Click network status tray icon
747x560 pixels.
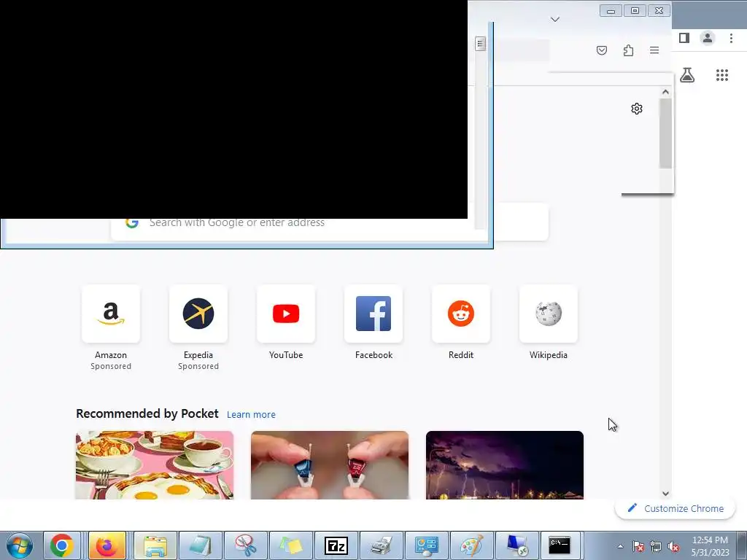(656, 546)
